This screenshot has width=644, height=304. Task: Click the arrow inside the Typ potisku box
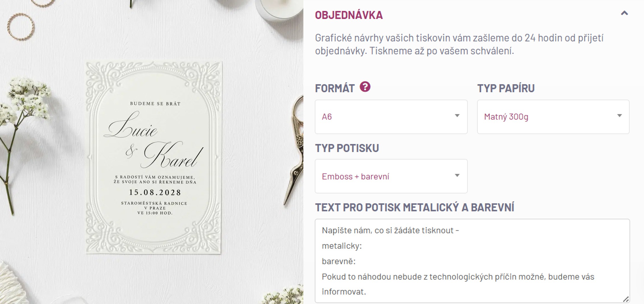[457, 176]
